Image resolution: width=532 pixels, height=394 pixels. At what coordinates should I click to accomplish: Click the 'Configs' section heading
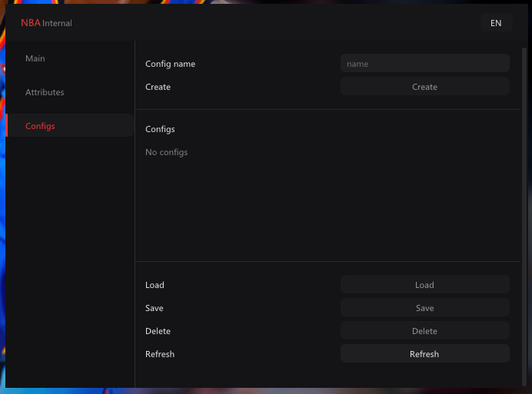(x=160, y=129)
